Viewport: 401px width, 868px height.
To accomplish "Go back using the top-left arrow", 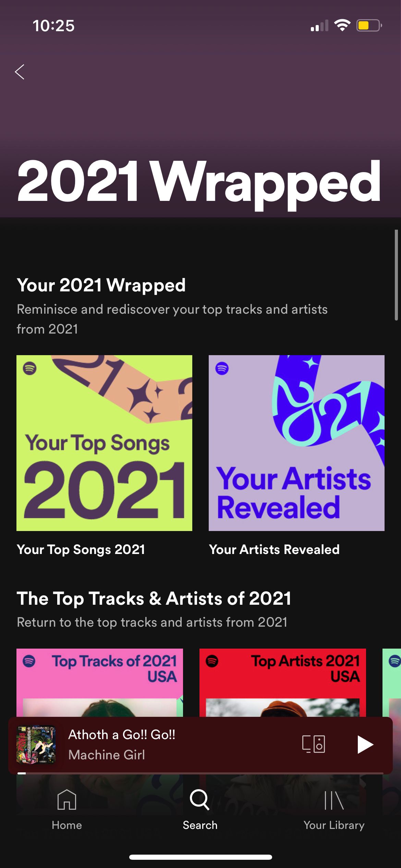I will [20, 72].
